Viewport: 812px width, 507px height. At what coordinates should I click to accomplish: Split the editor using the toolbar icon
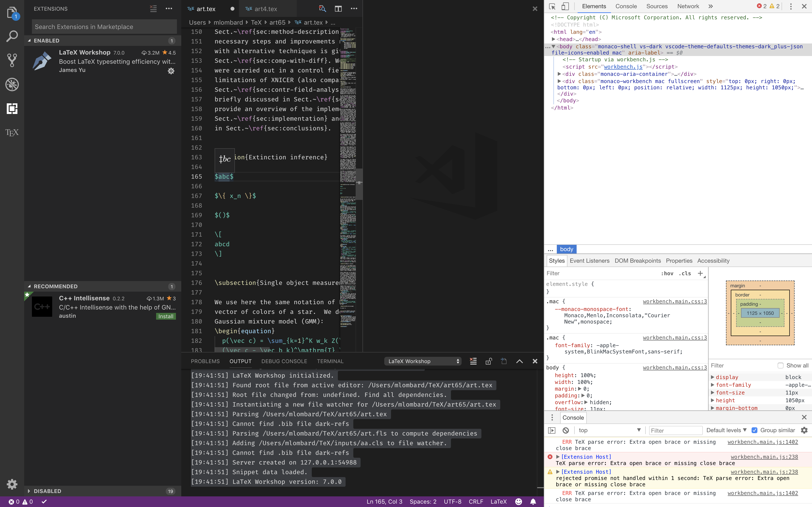[x=338, y=9]
